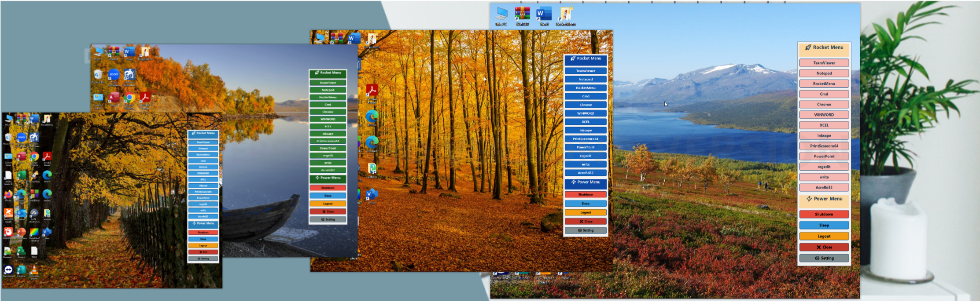The image size is (980, 306).
Task: Open Zoom icon on the boat lake desktop
Action: coord(114,75)
